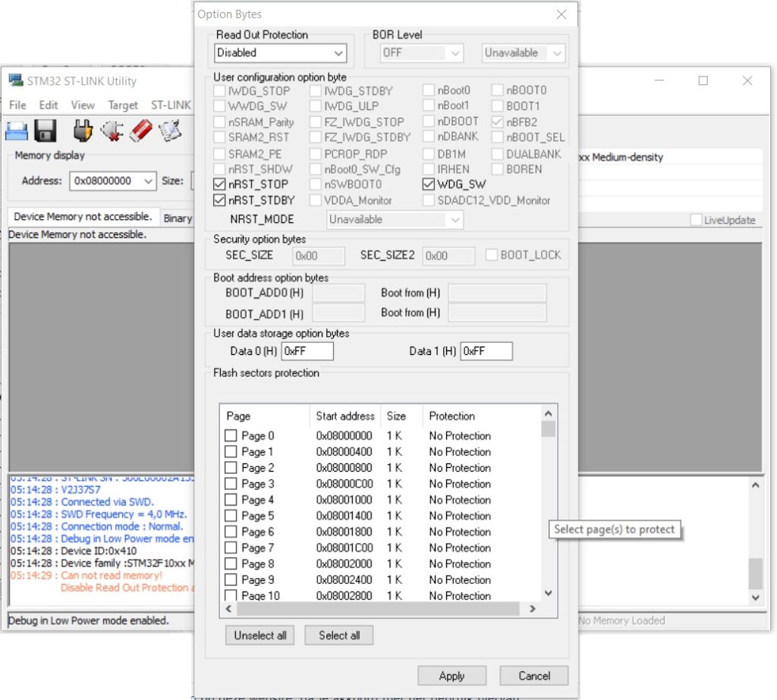Check the Page 4 protection box
This screenshot has height=700, width=777.
click(x=231, y=499)
